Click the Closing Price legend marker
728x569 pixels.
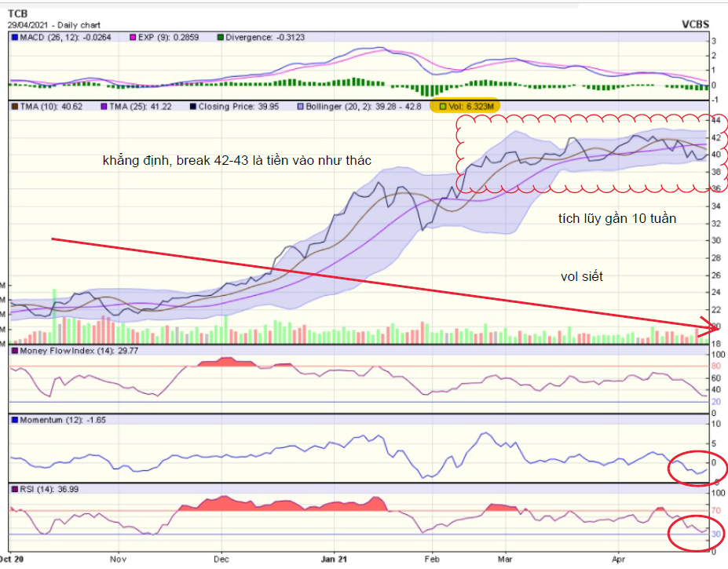point(193,106)
